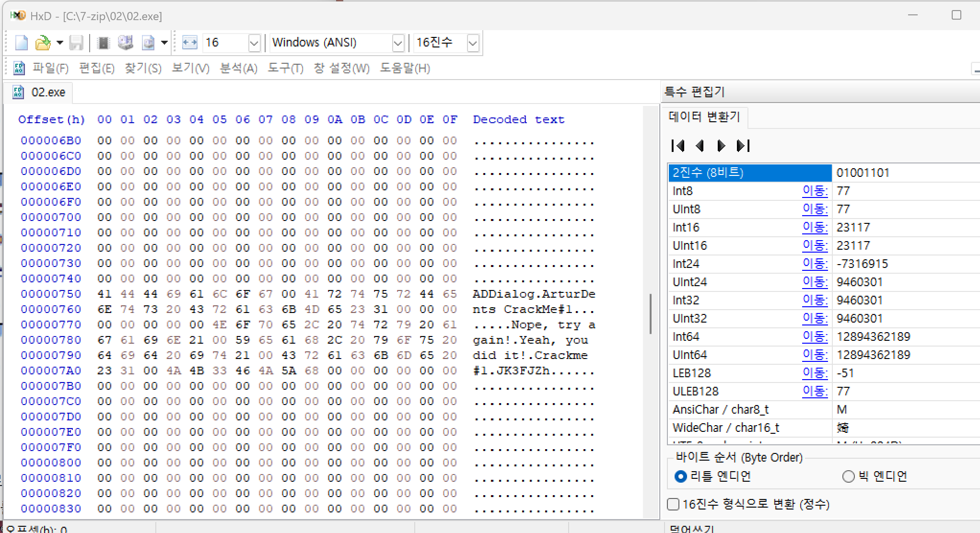980x533 pixels.
Task: Click the Save disk icon
Action: tap(76, 43)
